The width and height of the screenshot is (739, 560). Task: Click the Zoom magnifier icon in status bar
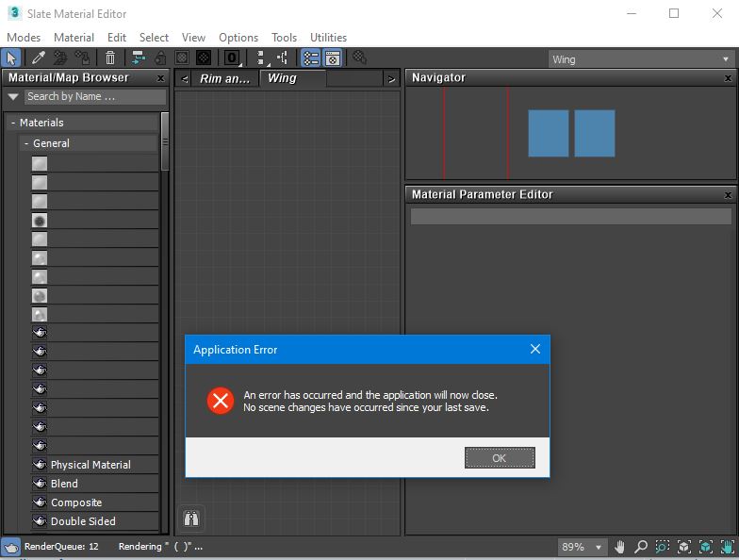(x=640, y=547)
